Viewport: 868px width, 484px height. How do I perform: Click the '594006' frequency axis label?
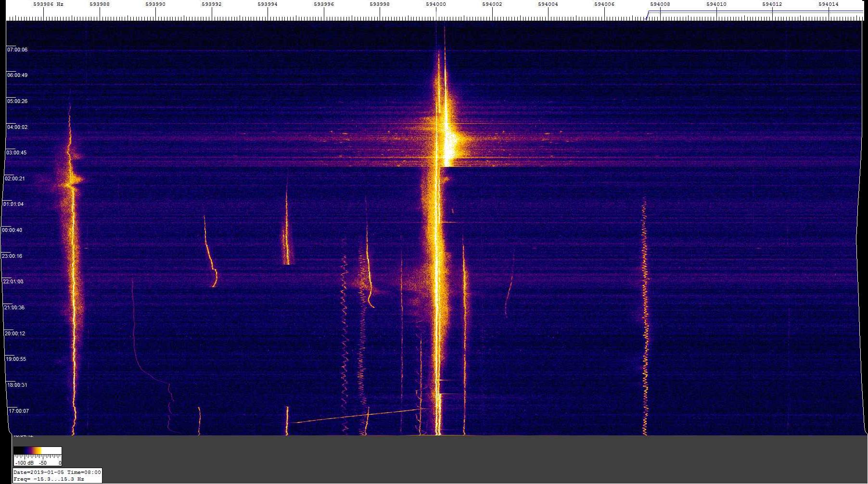(604, 4)
